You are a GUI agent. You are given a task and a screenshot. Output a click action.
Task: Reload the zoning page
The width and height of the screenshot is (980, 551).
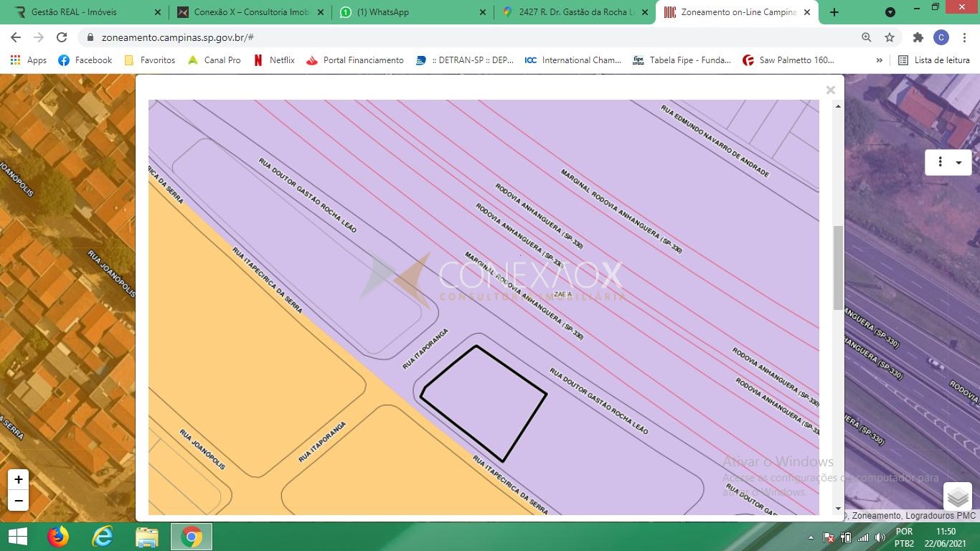coord(62,37)
